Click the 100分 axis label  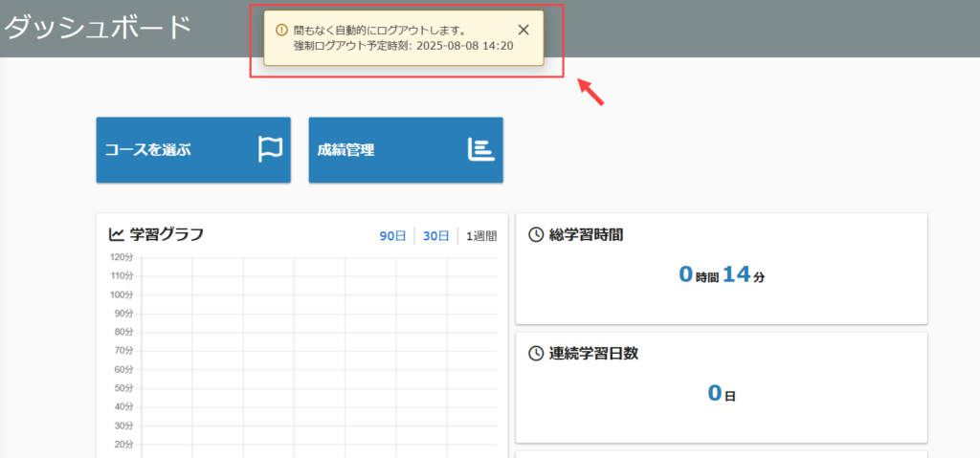pyautogui.click(x=122, y=294)
